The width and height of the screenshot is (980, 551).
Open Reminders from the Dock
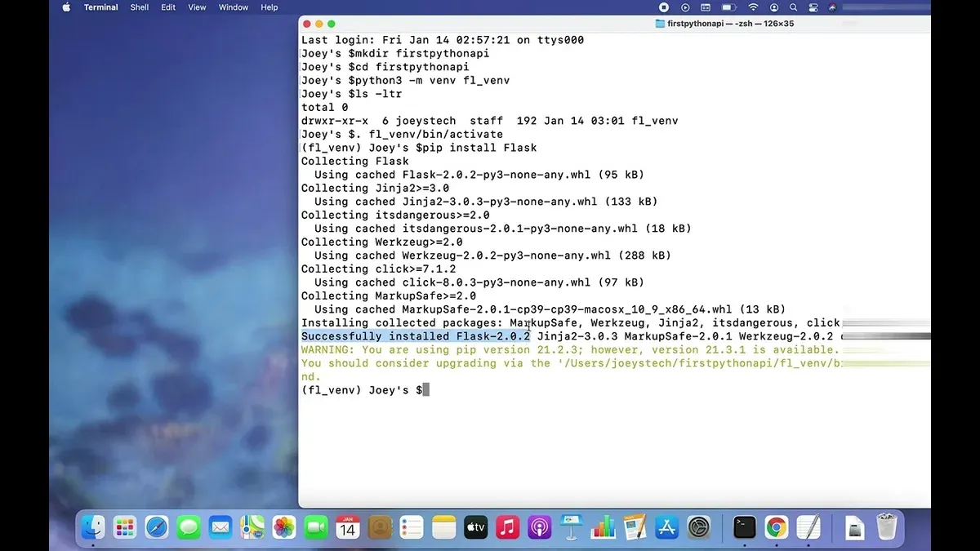point(412,527)
